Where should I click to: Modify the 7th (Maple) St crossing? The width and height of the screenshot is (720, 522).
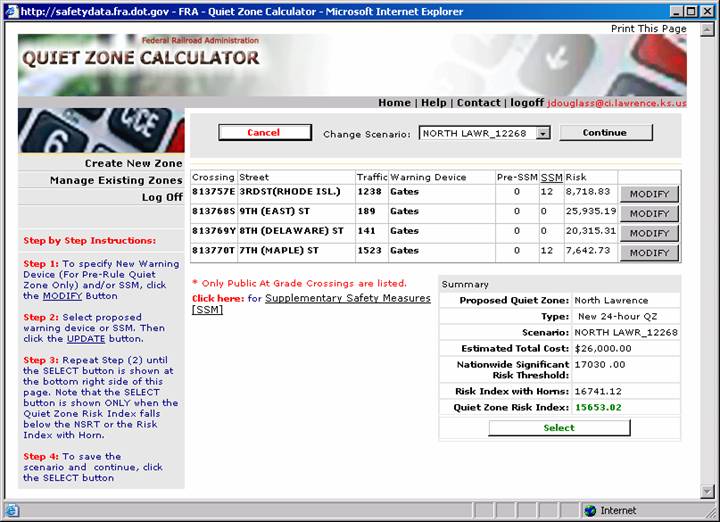pos(649,253)
